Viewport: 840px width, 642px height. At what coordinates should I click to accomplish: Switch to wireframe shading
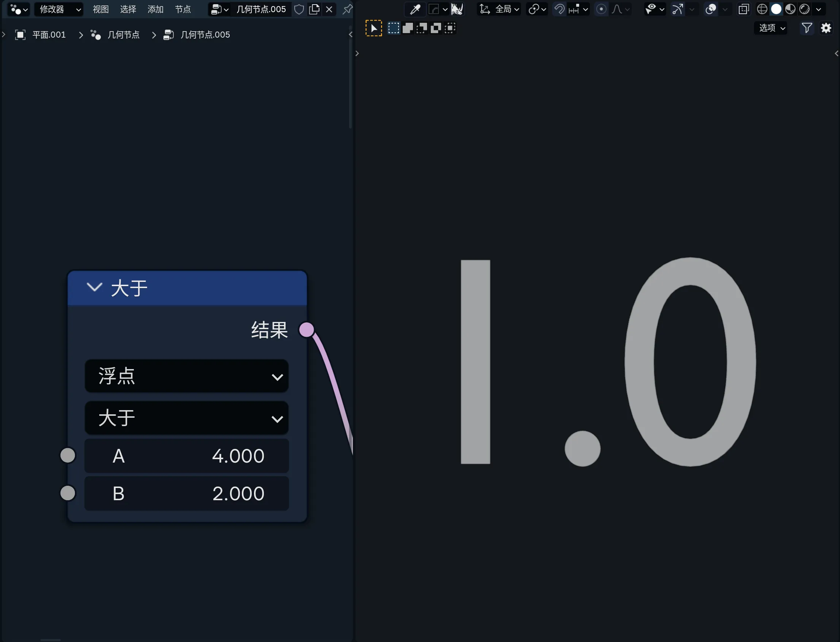pyautogui.click(x=762, y=9)
